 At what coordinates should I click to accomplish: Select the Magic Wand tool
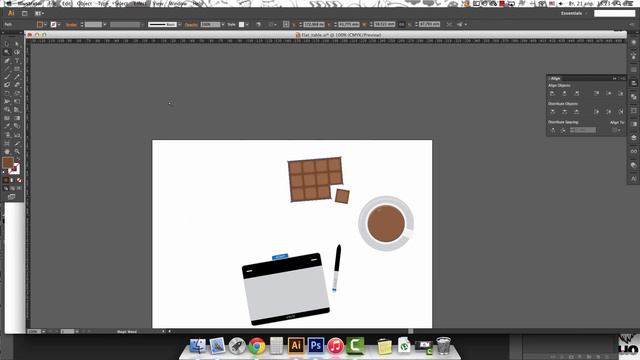click(7, 52)
